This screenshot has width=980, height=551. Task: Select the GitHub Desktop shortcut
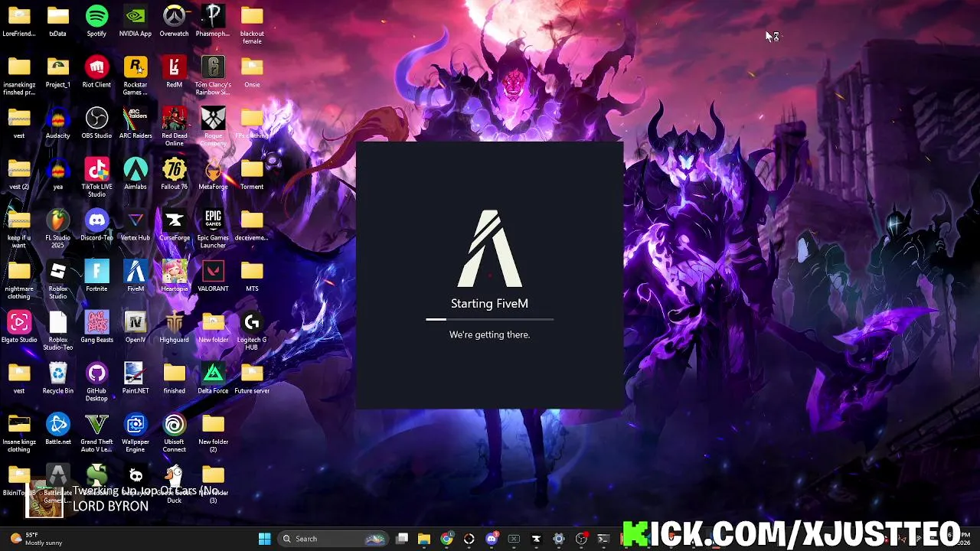click(x=96, y=382)
